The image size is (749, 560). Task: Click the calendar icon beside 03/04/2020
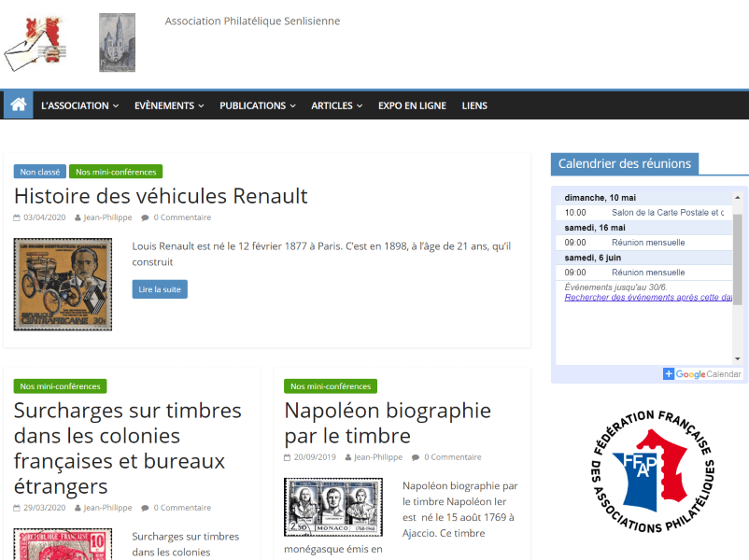click(x=17, y=217)
